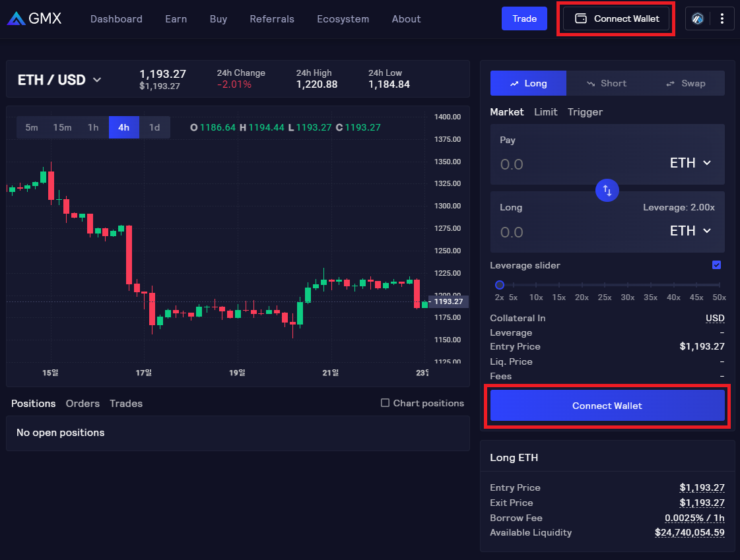Click the 24h Low 1,184.84 value
The height and width of the screenshot is (560, 740).
[389, 85]
